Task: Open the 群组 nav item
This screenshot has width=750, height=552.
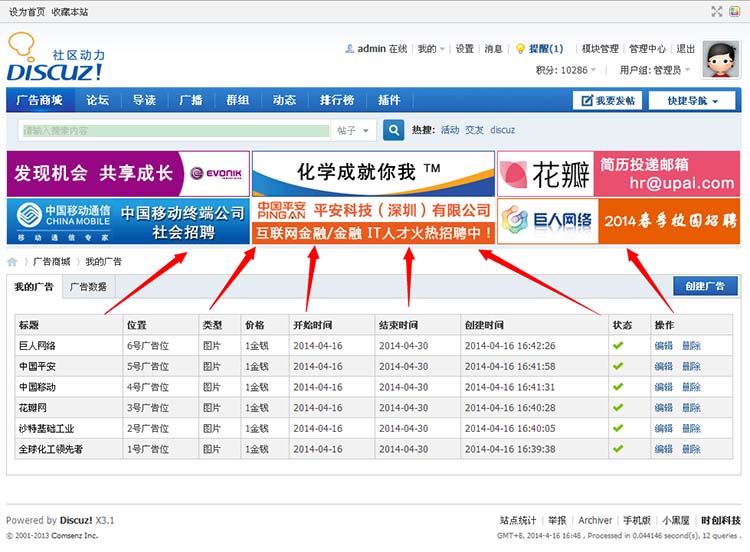Action: 238,100
